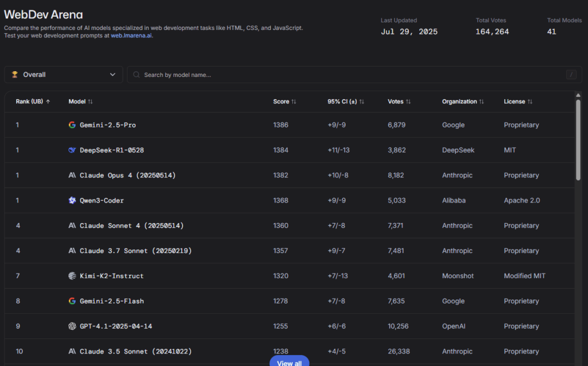
Task: Sort the table by Score column
Action: click(285, 102)
